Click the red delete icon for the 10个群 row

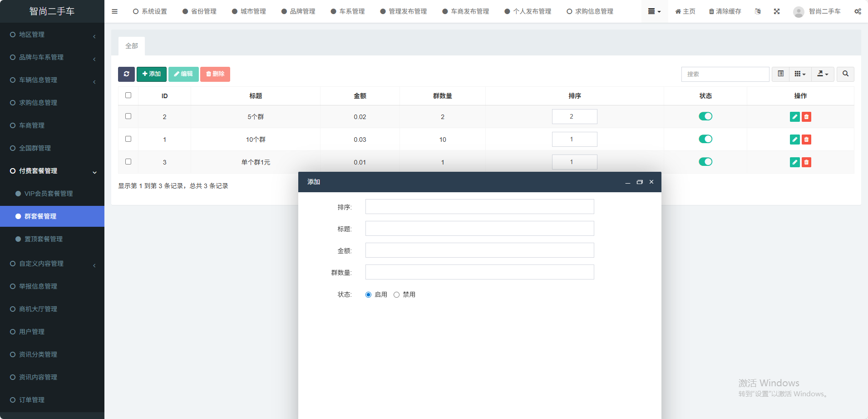pos(806,140)
